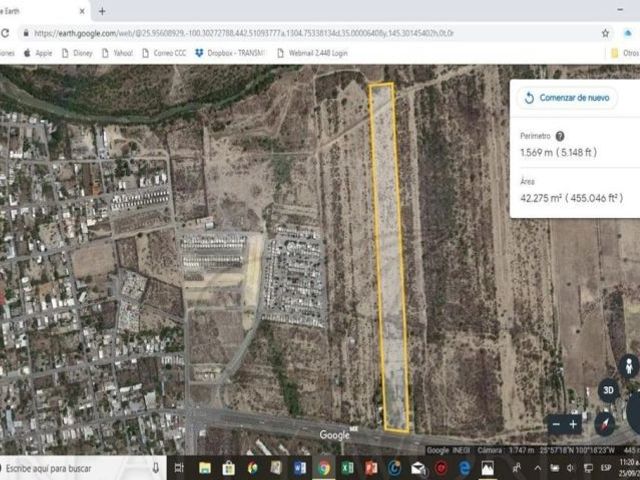Click the padlock site info icon
Image resolution: width=640 pixels, height=480 pixels.
coord(26,33)
